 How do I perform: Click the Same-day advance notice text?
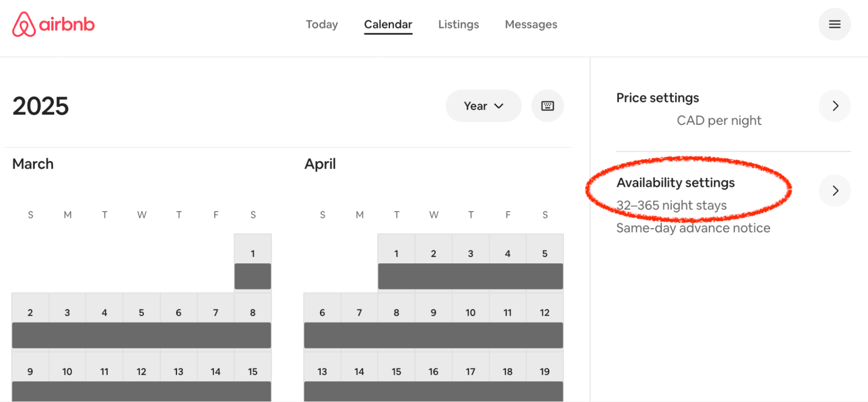point(693,228)
